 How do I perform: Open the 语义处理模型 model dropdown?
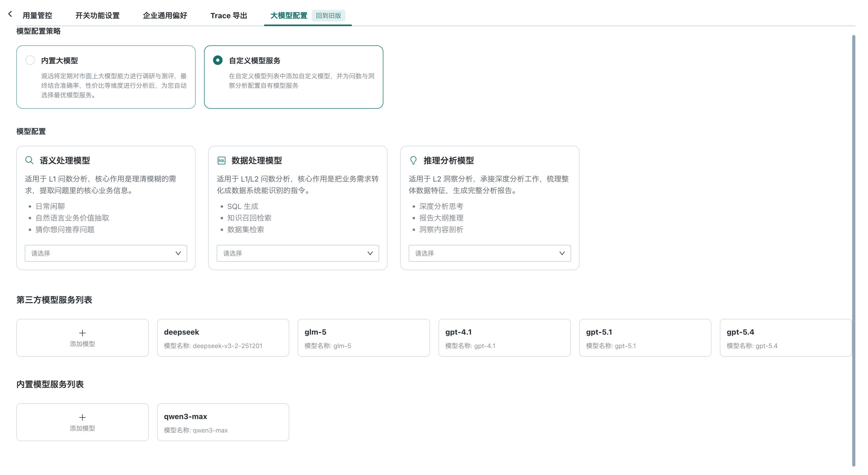pos(106,253)
